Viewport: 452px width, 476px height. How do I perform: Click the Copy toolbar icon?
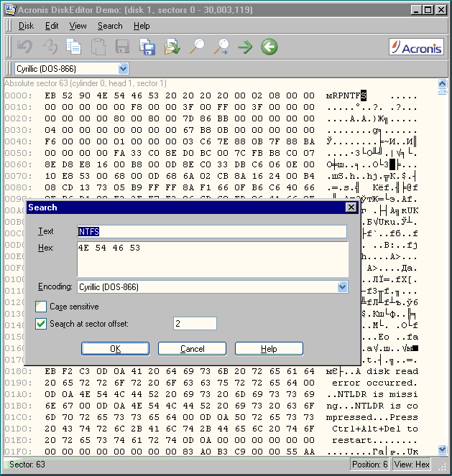coord(73,47)
